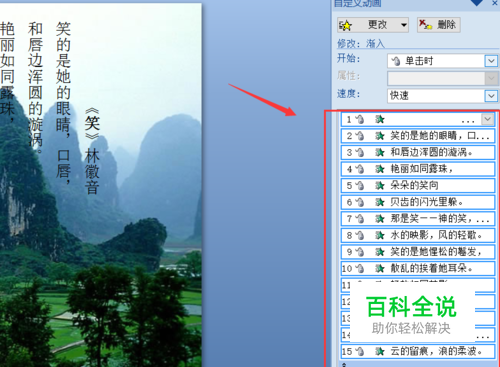Select animation item 15 云的留痕，浪的柔波
Screen dimensions: 500x367
pyautogui.click(x=418, y=351)
